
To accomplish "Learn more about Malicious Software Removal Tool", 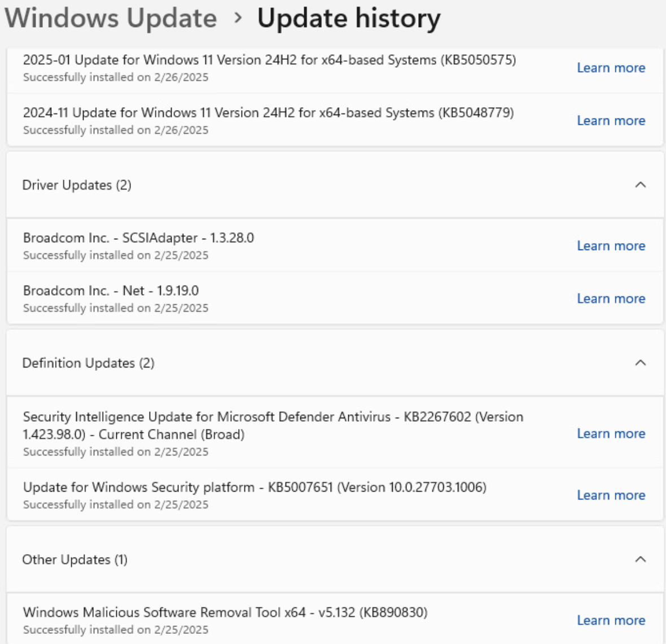I will [611, 620].
